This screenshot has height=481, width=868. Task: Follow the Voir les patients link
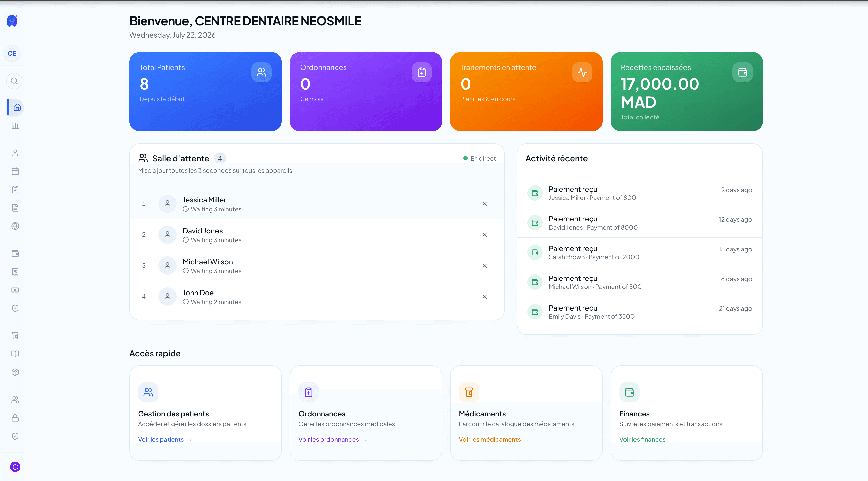164,440
